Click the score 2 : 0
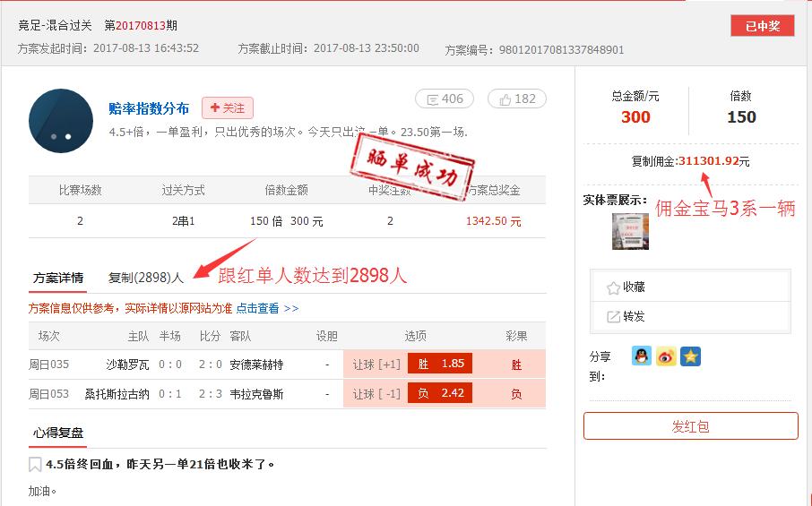 click(x=211, y=364)
